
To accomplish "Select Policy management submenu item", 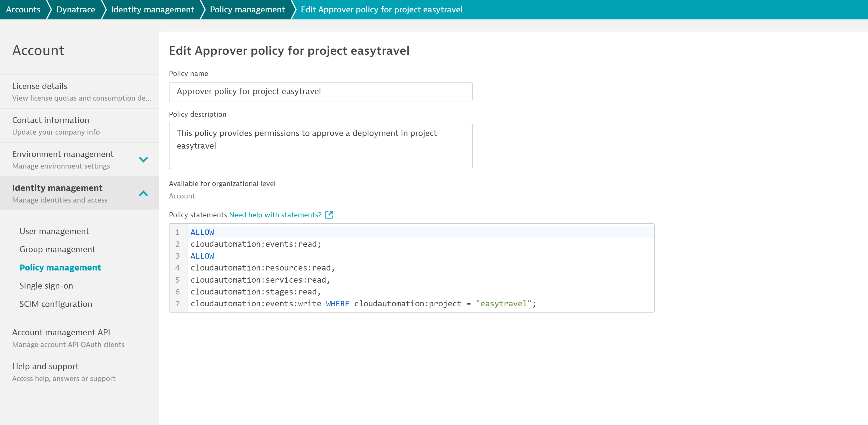I will tap(60, 268).
